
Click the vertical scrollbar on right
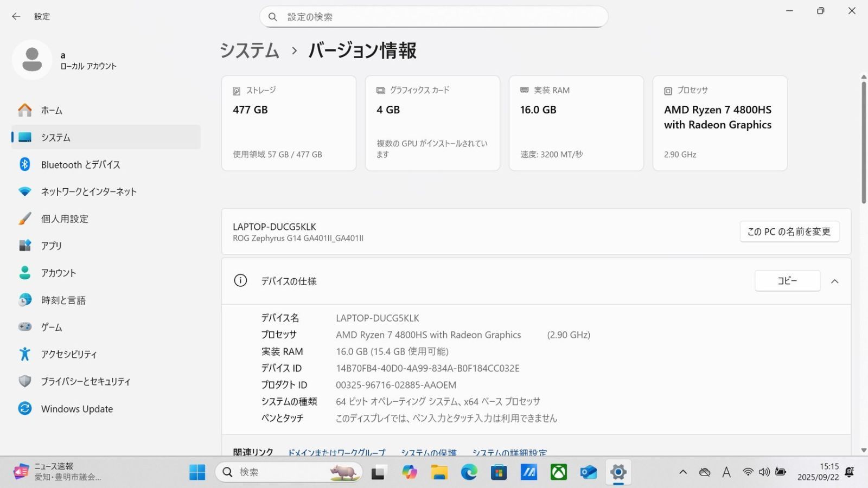tap(864, 141)
